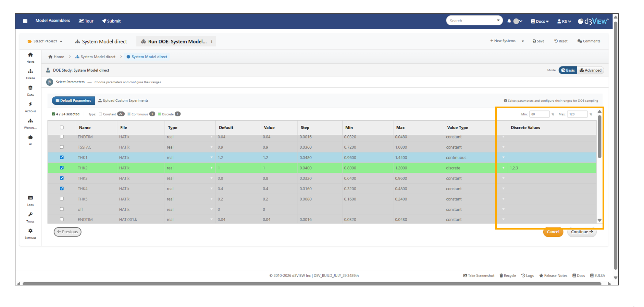The height and width of the screenshot is (307, 644).
Task: Toggle the select-all header checkbox
Action: point(62,127)
